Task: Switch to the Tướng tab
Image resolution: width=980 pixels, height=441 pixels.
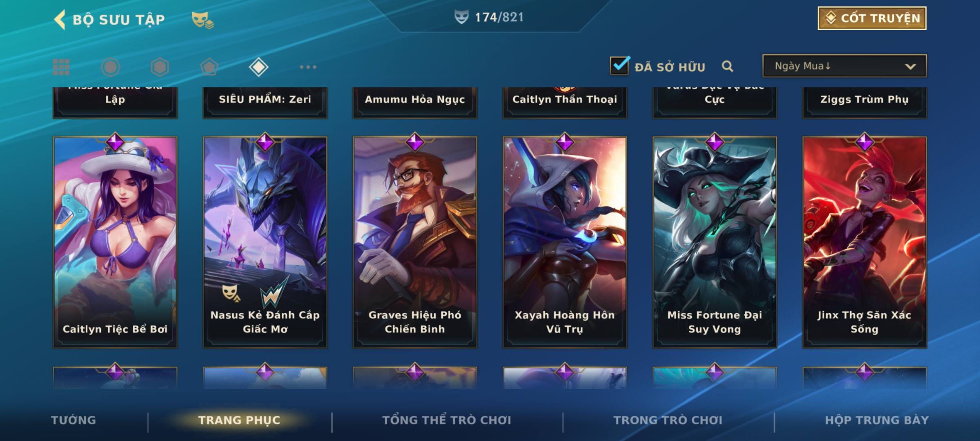Action: [73, 420]
